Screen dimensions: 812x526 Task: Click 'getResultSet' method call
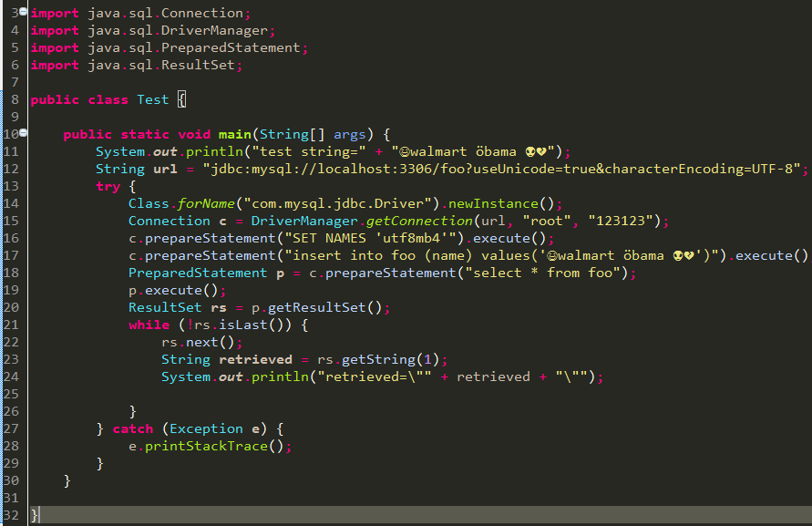[316, 307]
